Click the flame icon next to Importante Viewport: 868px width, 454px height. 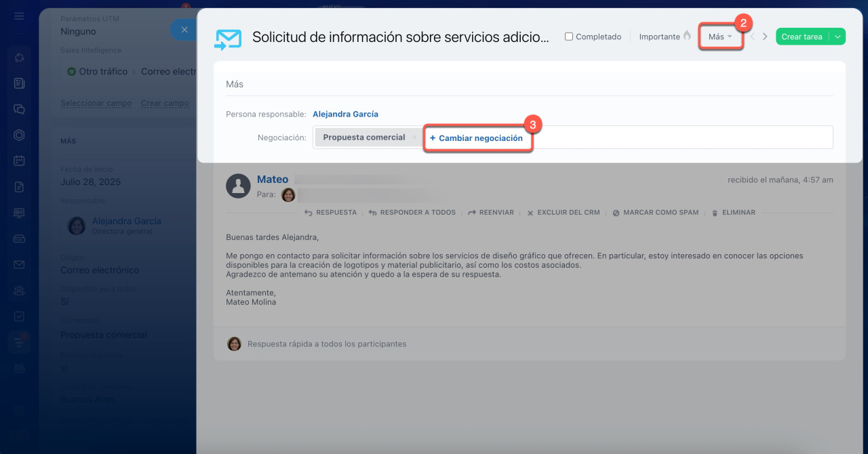point(687,36)
